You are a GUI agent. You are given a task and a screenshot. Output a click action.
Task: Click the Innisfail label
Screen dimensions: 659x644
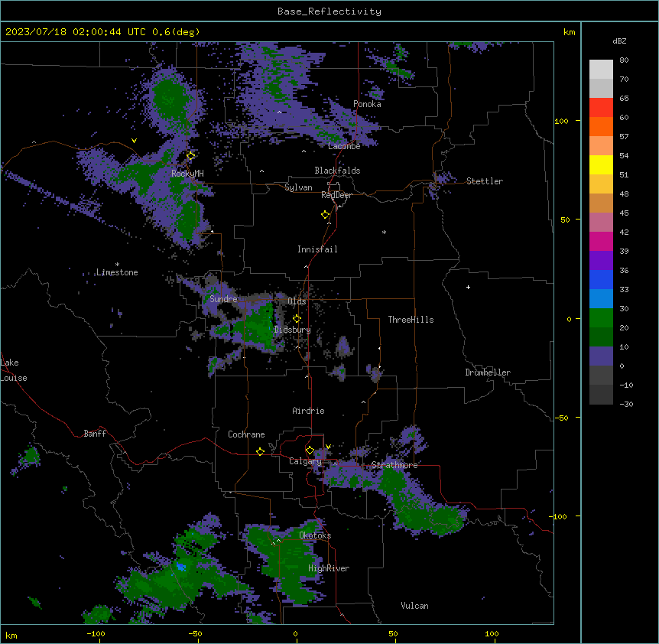click(x=317, y=249)
